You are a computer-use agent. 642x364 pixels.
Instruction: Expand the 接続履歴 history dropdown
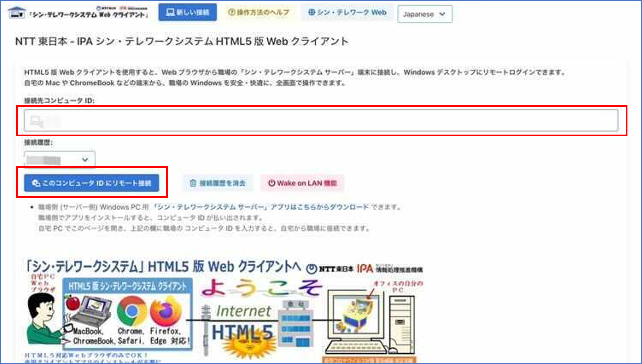click(60, 159)
